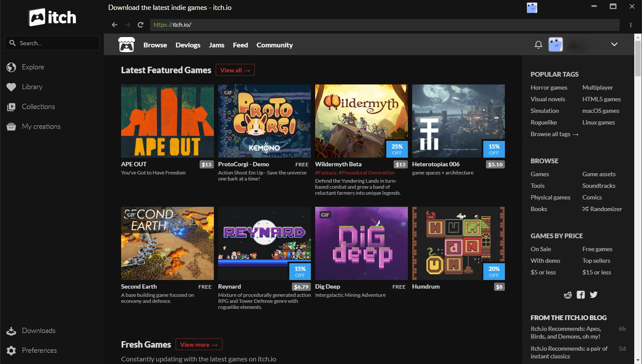Open the On Sale games link

point(541,249)
